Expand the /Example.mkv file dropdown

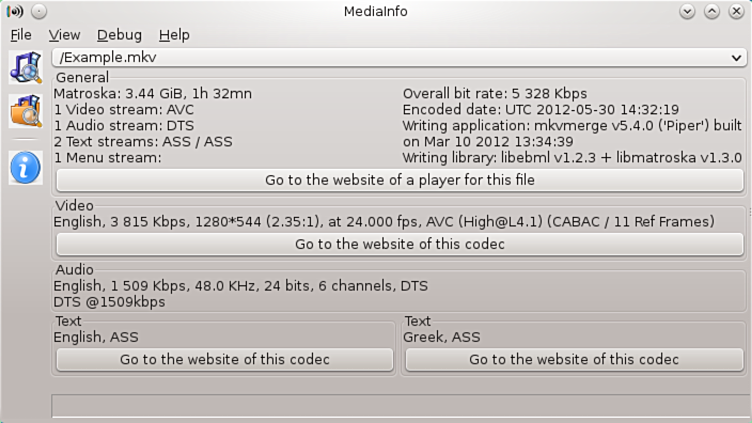click(x=737, y=58)
